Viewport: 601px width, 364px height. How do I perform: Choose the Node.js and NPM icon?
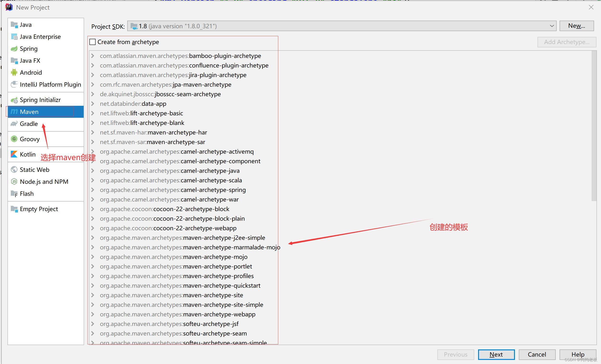click(14, 182)
